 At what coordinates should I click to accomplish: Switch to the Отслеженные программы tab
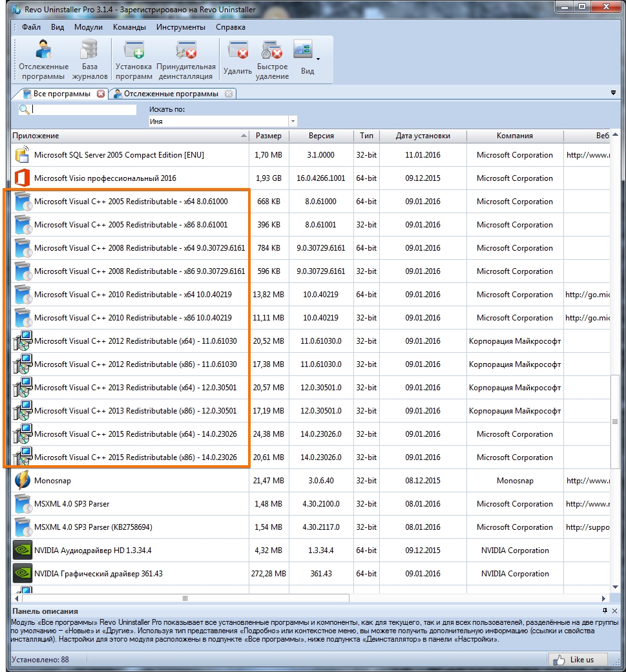pos(171,94)
